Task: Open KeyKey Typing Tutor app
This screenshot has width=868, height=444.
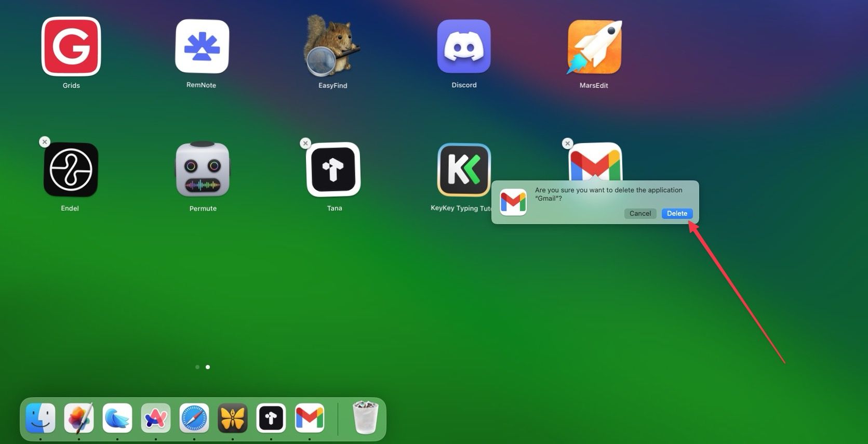Action: coord(464,169)
